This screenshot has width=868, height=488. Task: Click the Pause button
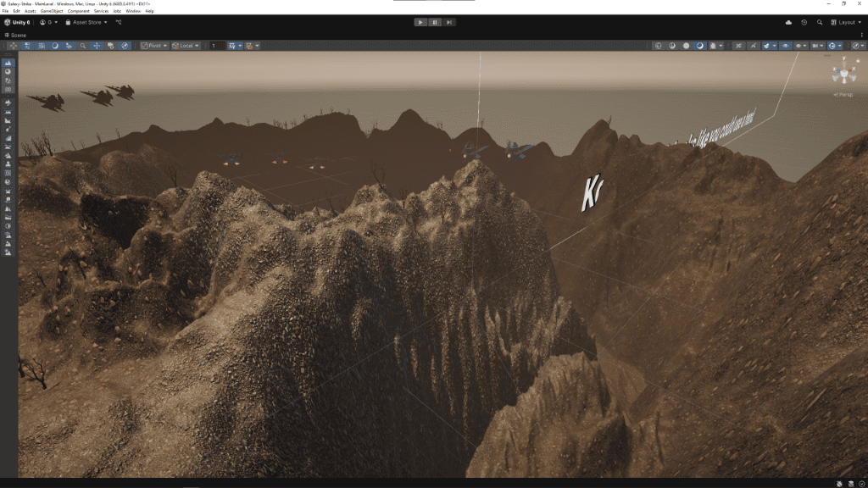(435, 22)
